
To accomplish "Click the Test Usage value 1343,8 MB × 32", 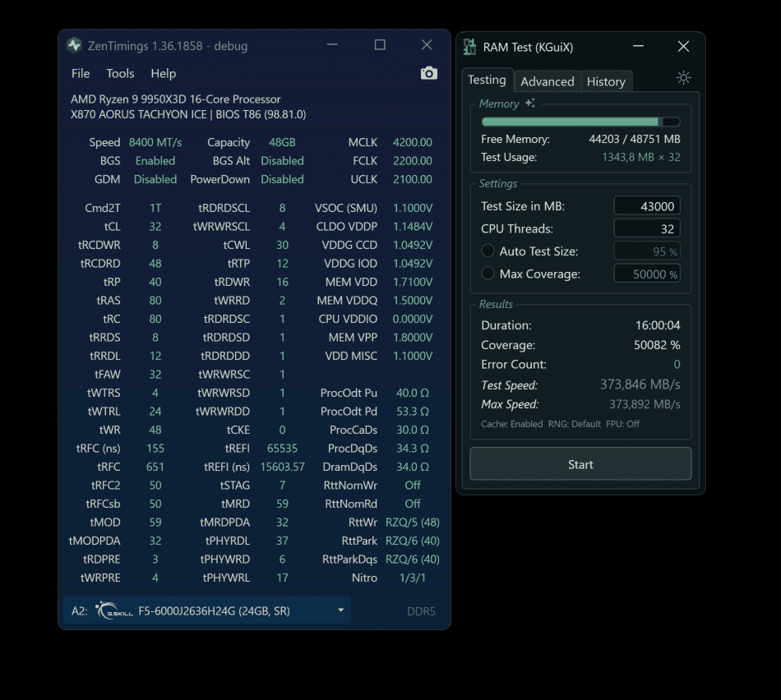I will (x=641, y=157).
